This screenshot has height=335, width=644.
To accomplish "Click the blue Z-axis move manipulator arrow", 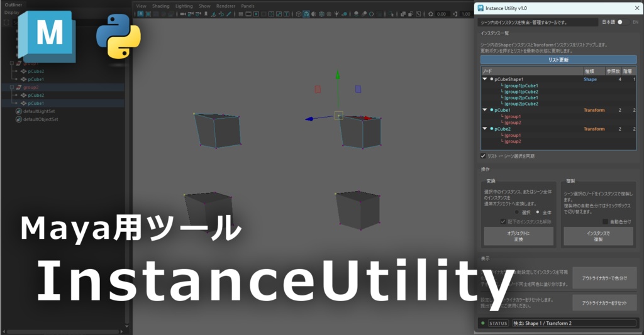I will [x=309, y=119].
